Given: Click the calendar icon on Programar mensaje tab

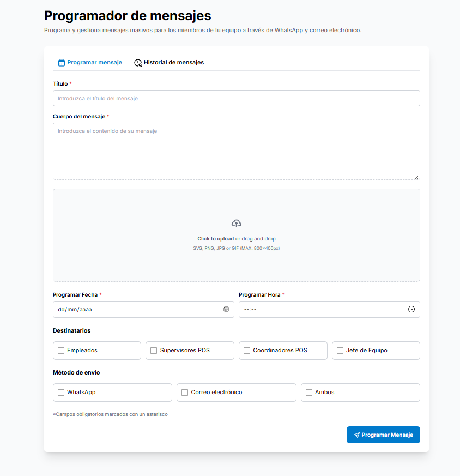Looking at the screenshot, I should 60,62.
